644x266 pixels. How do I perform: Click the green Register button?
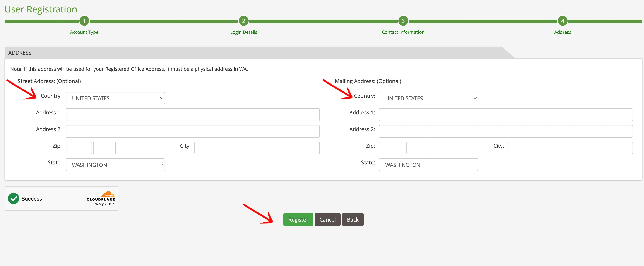coord(298,219)
